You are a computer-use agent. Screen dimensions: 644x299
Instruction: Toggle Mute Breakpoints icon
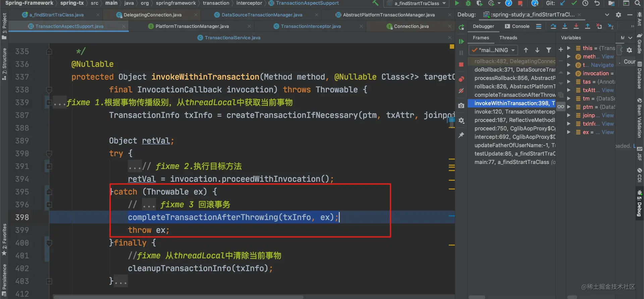[x=462, y=91]
